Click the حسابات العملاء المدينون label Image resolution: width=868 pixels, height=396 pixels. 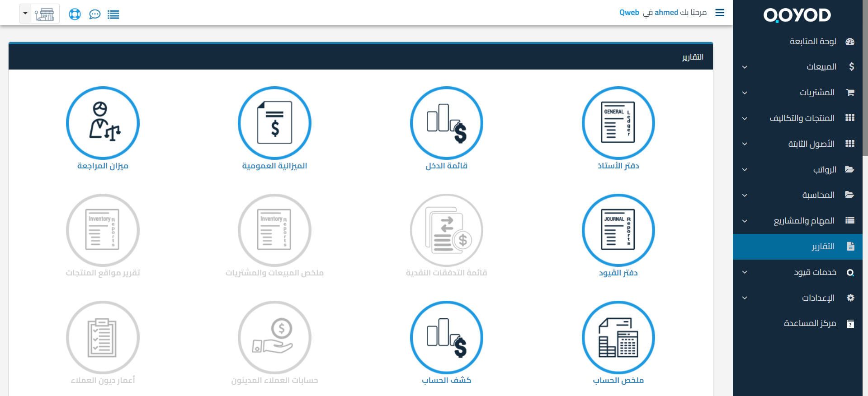[x=274, y=380]
